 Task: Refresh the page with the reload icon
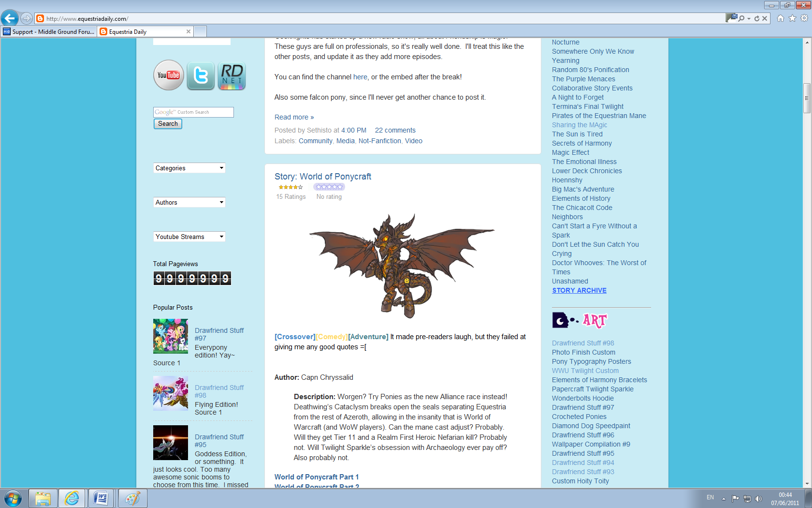[x=757, y=18]
